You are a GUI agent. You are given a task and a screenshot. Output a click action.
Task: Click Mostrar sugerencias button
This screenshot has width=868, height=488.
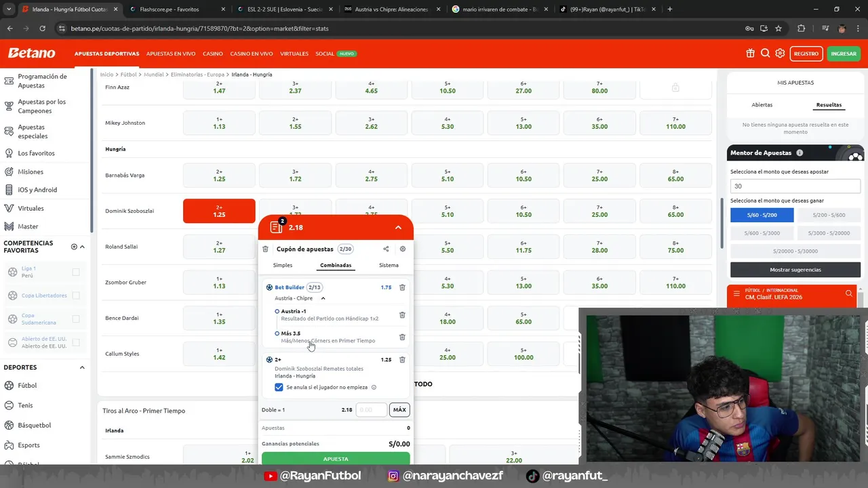point(795,270)
